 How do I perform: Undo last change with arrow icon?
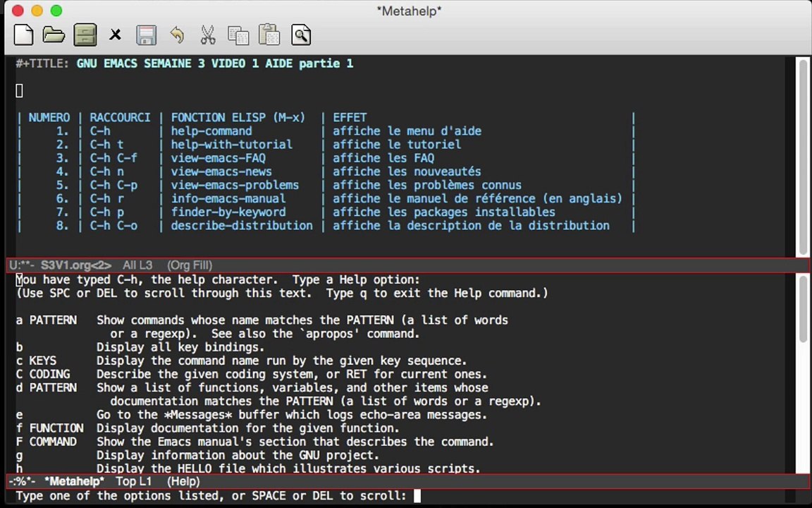(177, 35)
